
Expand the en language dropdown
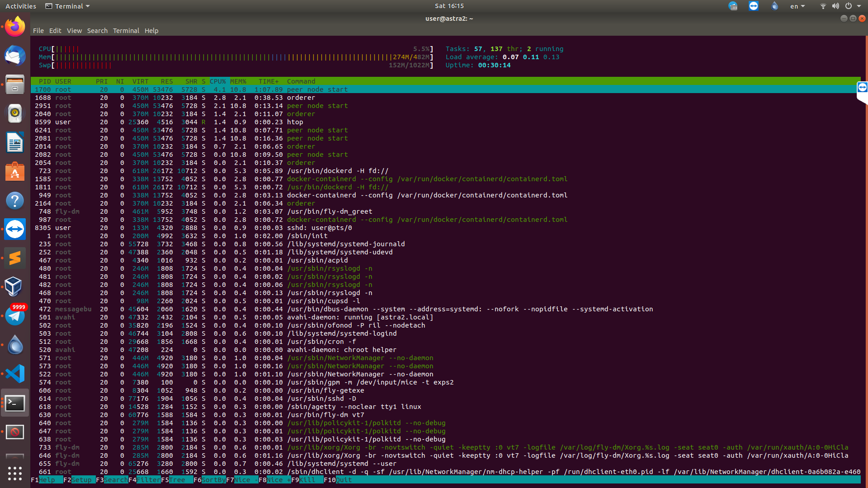click(x=797, y=6)
